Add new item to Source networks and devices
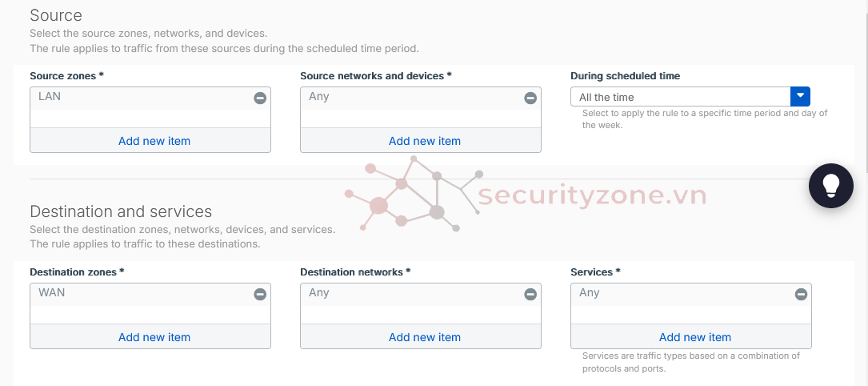 (425, 141)
